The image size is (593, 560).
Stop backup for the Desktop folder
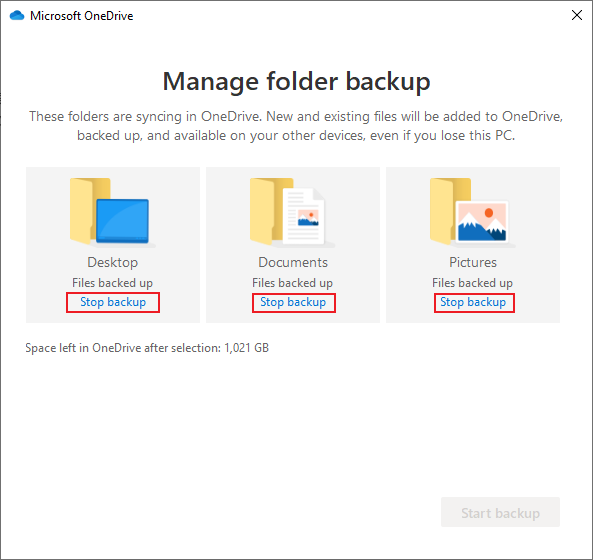(113, 302)
